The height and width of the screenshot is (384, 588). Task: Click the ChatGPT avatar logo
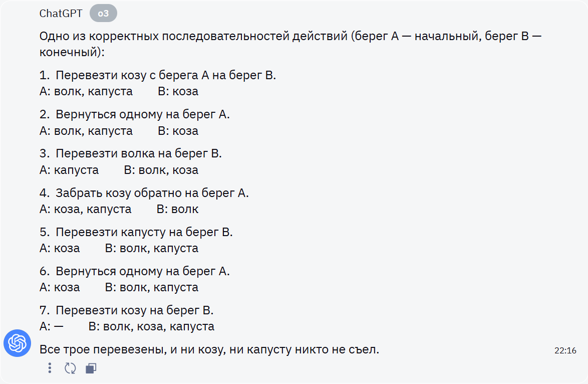pos(18,343)
